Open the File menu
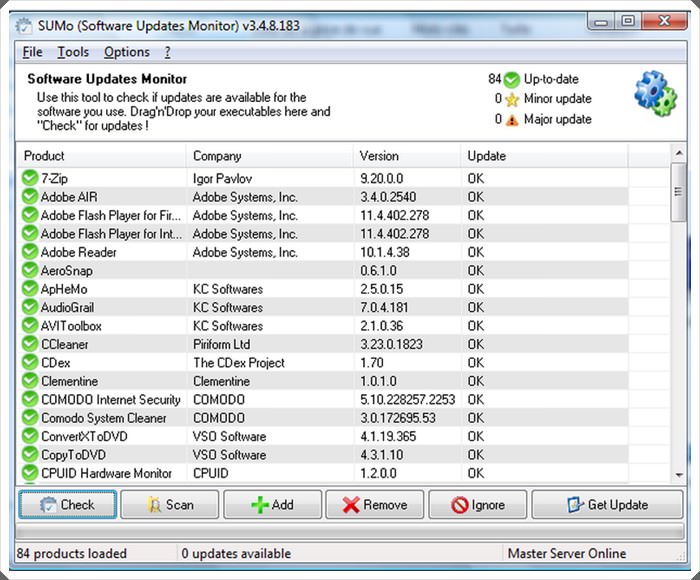 pyautogui.click(x=32, y=52)
